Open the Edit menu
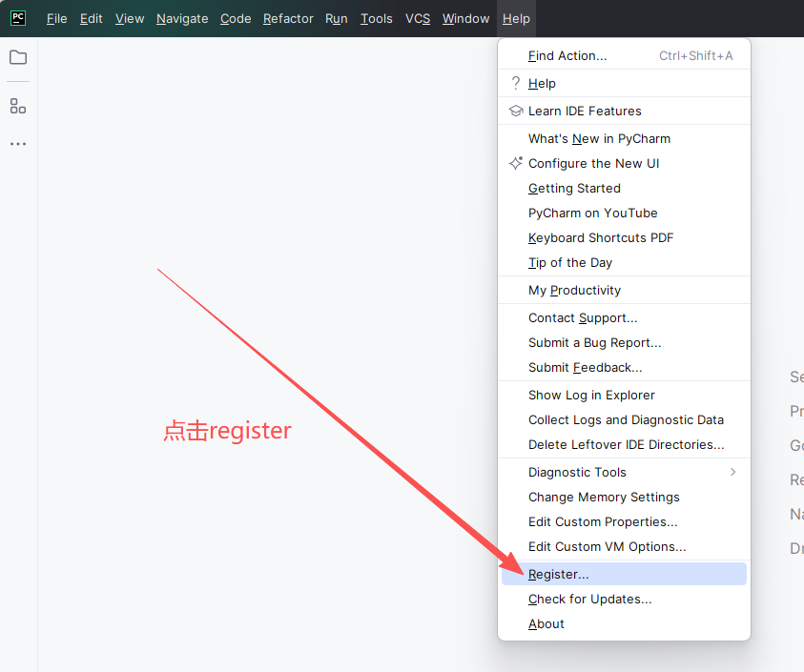The width and height of the screenshot is (804, 672). pyautogui.click(x=91, y=19)
